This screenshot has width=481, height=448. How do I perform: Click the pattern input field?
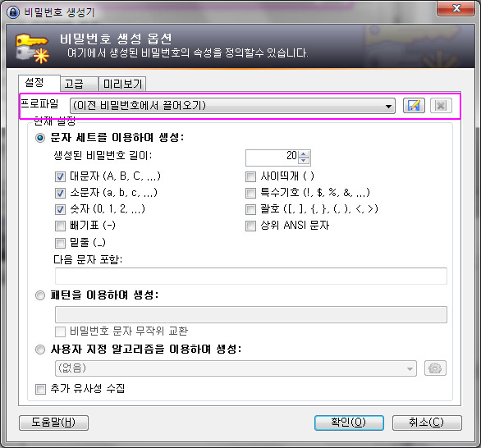tap(251, 314)
